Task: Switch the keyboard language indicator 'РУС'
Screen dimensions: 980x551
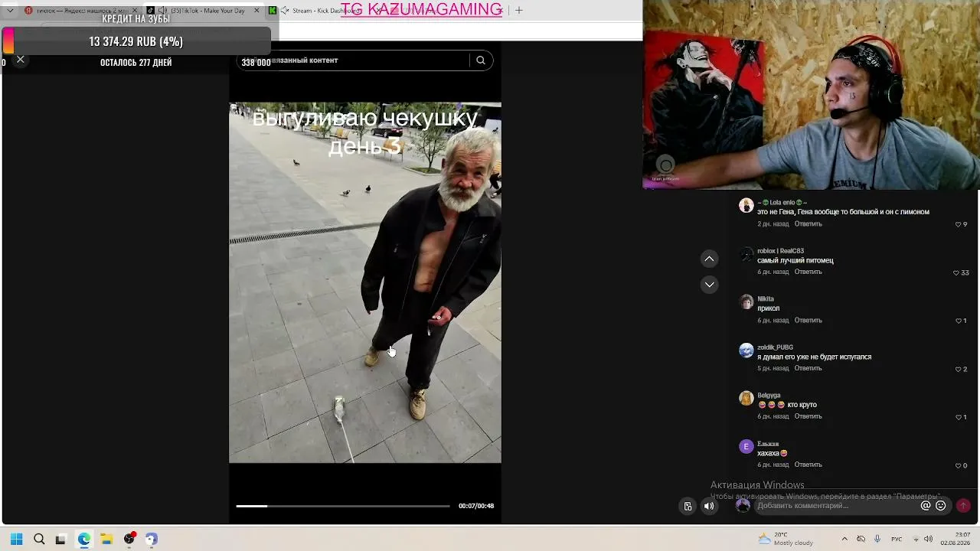Action: [897, 539]
